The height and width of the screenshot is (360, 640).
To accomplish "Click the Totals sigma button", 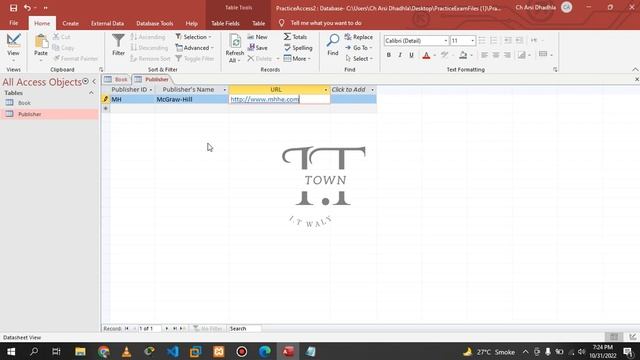I will coord(295,37).
